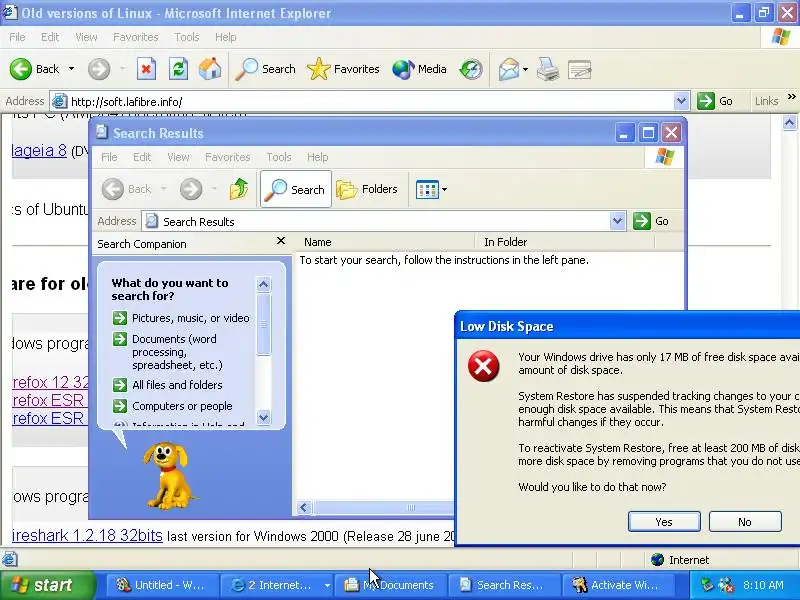Refresh the Internet Explorer page

click(x=178, y=69)
